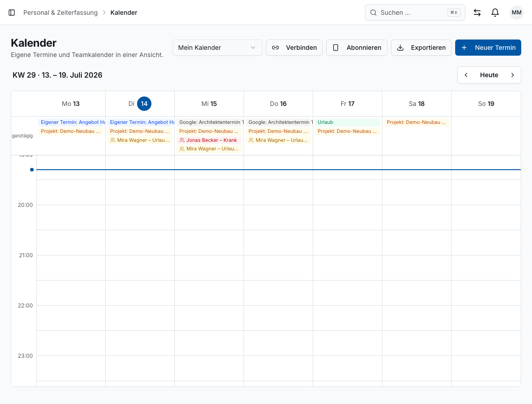Click the 22:00 time label
This screenshot has width=532, height=404.
tap(26, 305)
